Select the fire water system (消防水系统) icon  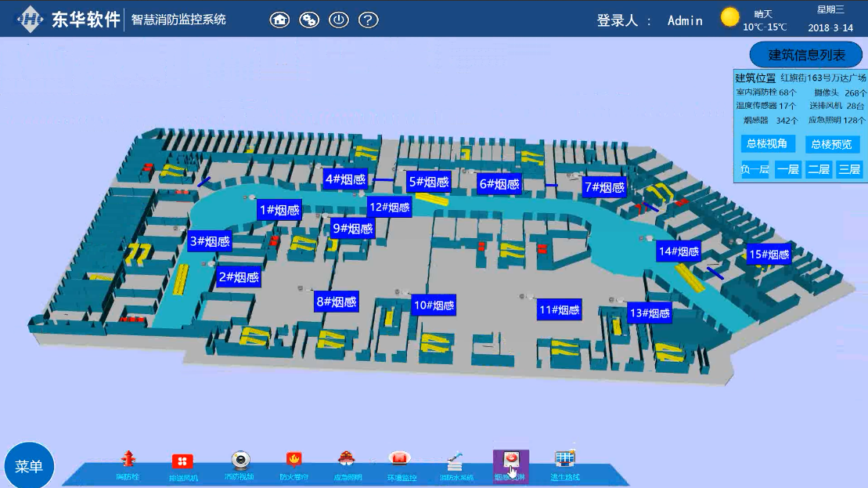(456, 464)
